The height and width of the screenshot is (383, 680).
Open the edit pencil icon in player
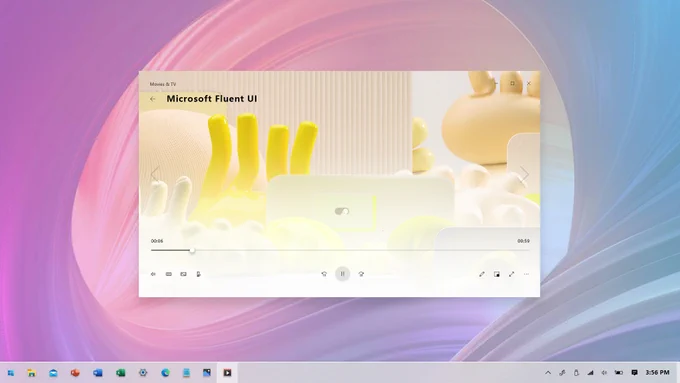(482, 274)
